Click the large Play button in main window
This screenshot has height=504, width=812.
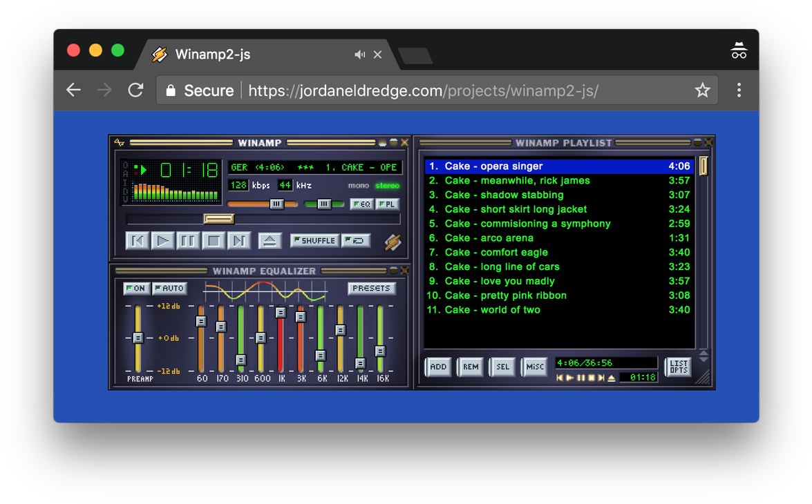(x=162, y=241)
